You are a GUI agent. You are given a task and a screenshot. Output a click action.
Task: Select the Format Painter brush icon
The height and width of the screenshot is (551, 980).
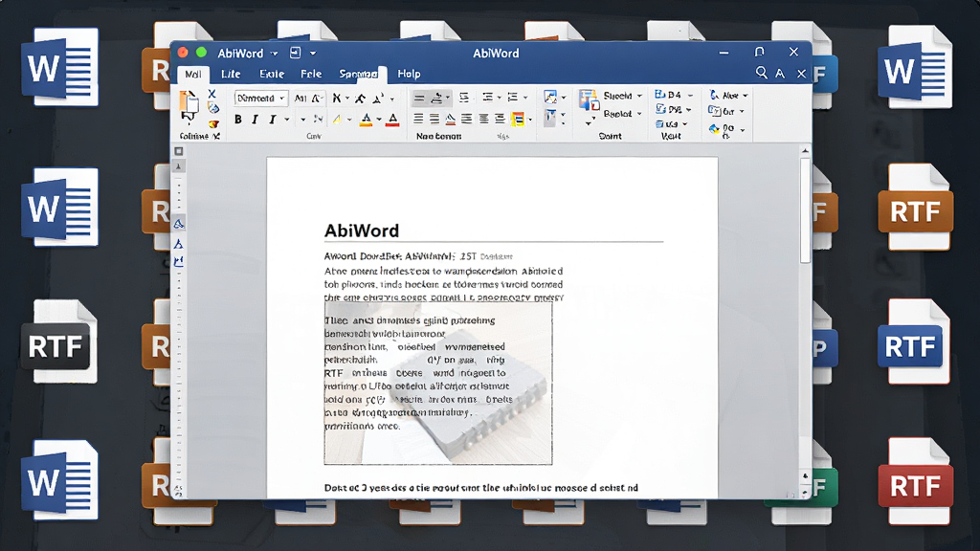[x=213, y=123]
